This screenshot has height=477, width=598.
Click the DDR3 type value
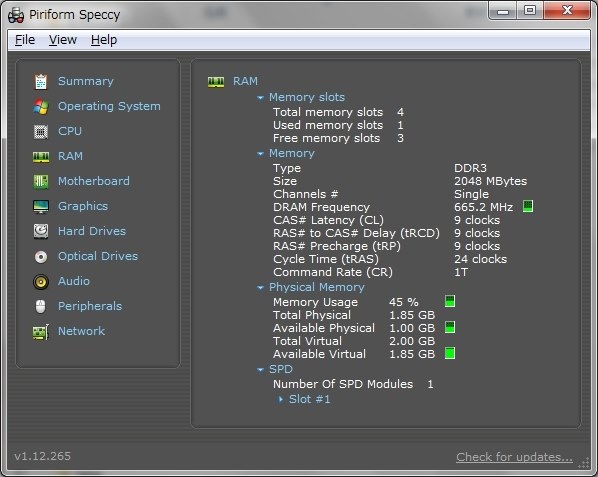[x=470, y=168]
